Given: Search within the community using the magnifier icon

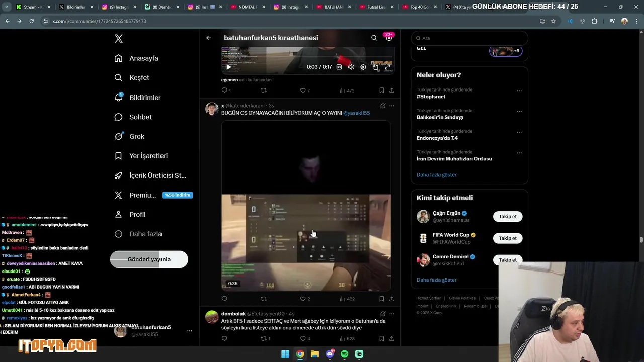Looking at the screenshot, I should pos(374,38).
